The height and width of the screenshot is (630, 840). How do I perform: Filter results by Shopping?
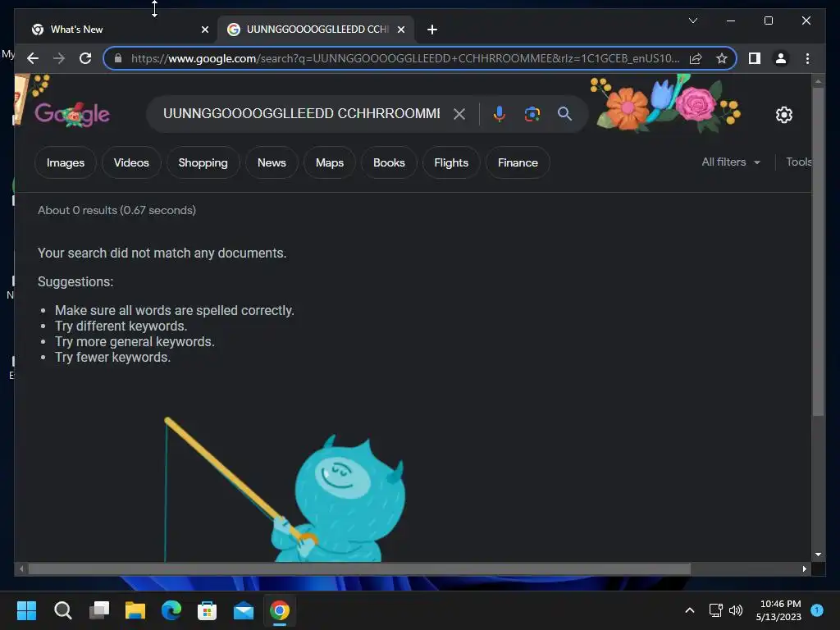point(203,162)
